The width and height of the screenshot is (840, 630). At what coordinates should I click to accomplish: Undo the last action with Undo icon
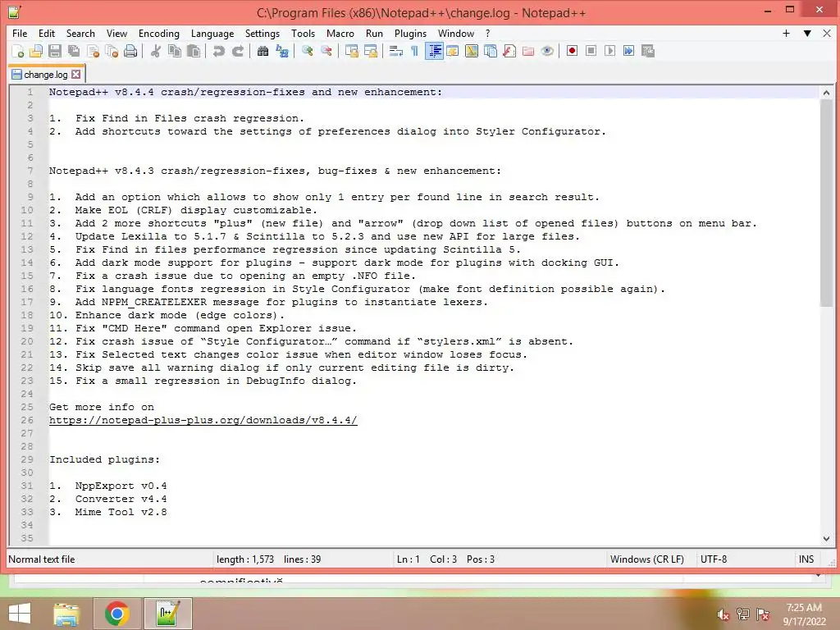click(x=218, y=51)
